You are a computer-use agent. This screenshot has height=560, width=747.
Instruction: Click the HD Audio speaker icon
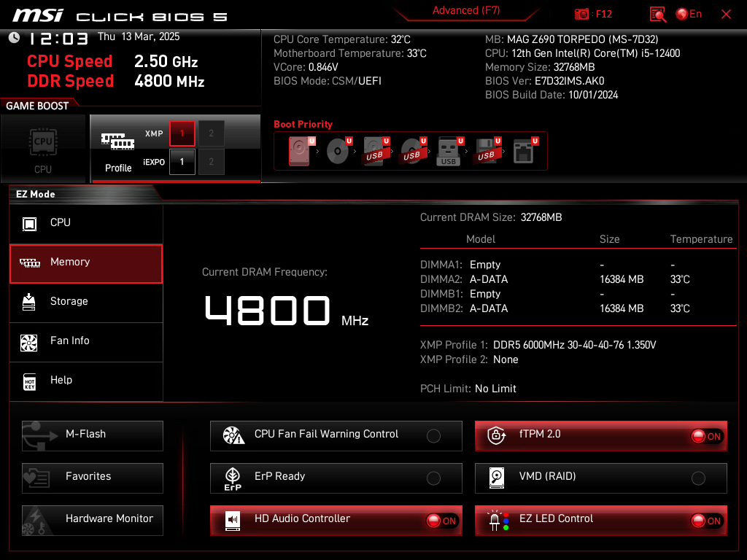(x=233, y=521)
